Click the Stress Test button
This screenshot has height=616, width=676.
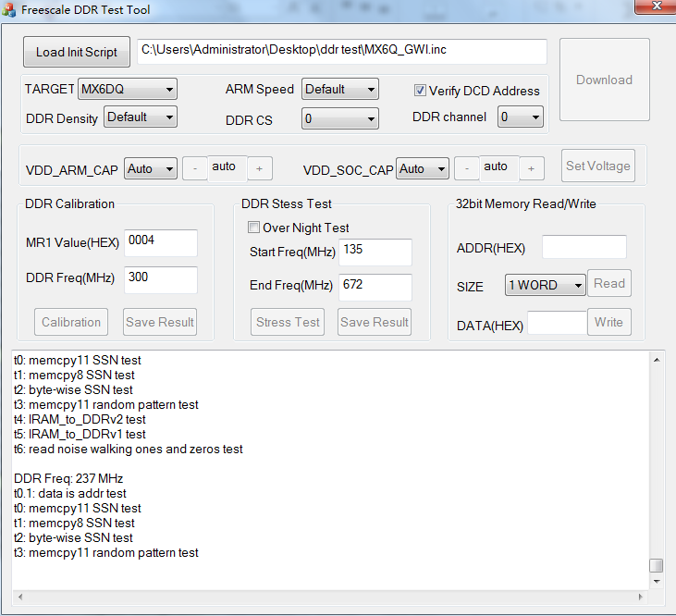tap(288, 322)
